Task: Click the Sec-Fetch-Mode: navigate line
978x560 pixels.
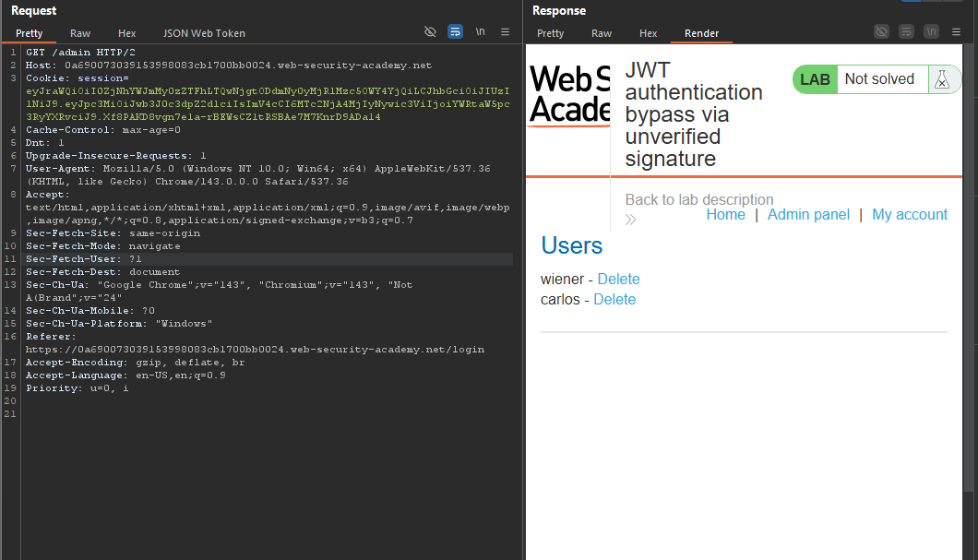Action: 103,245
